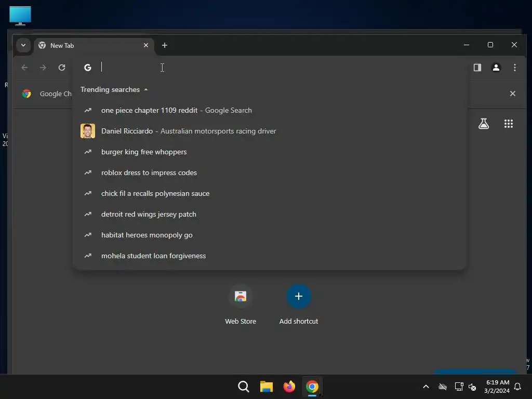Click Chrome icon in taskbar
Viewport: 532px width, 399px height.
tap(312, 387)
